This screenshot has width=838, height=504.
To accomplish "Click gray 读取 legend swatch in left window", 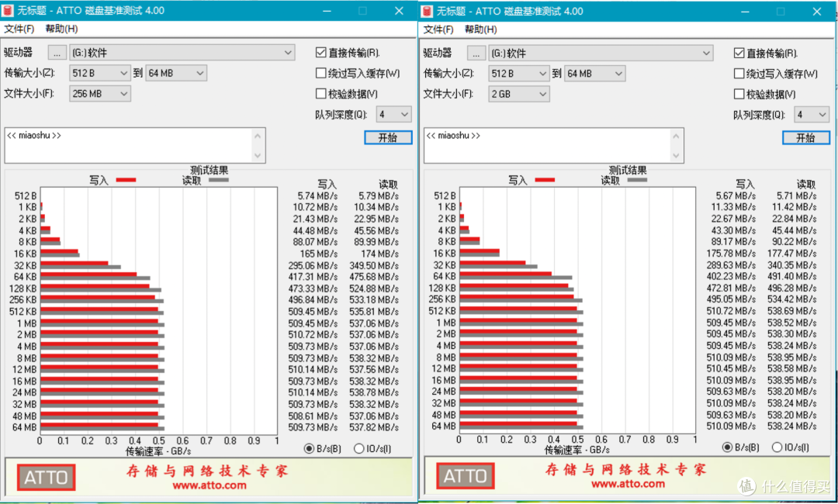I will pos(219,180).
